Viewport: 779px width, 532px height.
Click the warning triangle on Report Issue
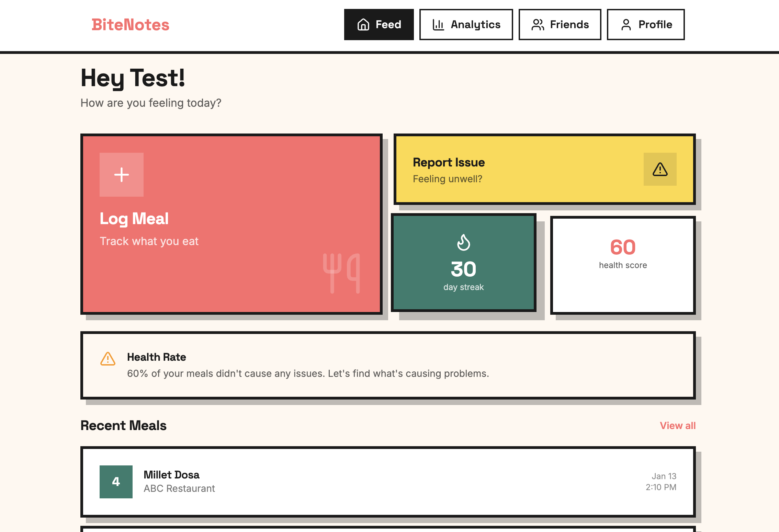(660, 169)
